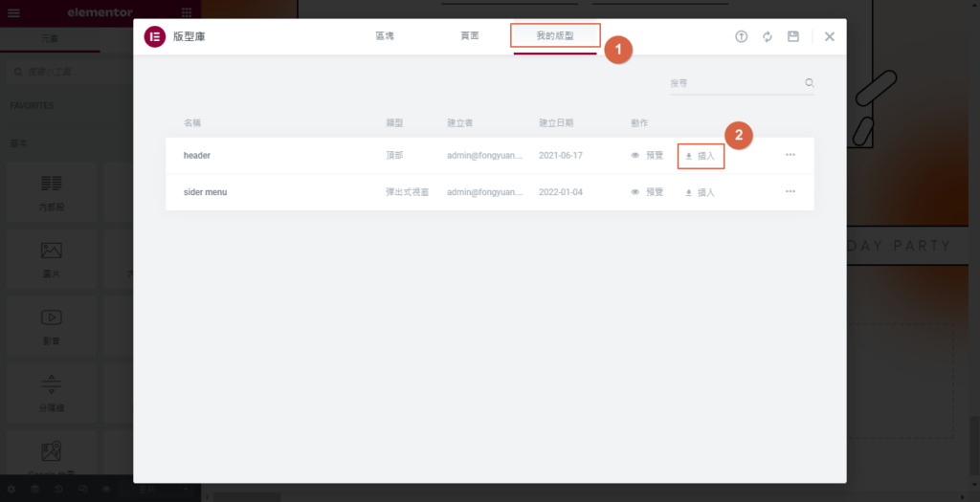Switch to the 區塊 tab
The height and width of the screenshot is (502, 980).
(385, 36)
